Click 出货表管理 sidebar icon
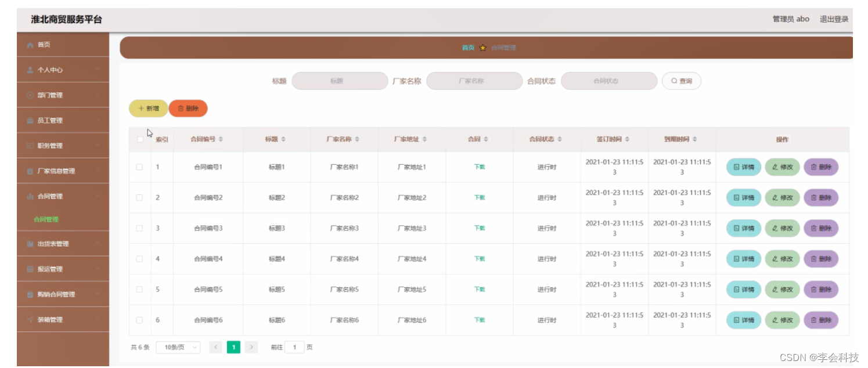 30,244
